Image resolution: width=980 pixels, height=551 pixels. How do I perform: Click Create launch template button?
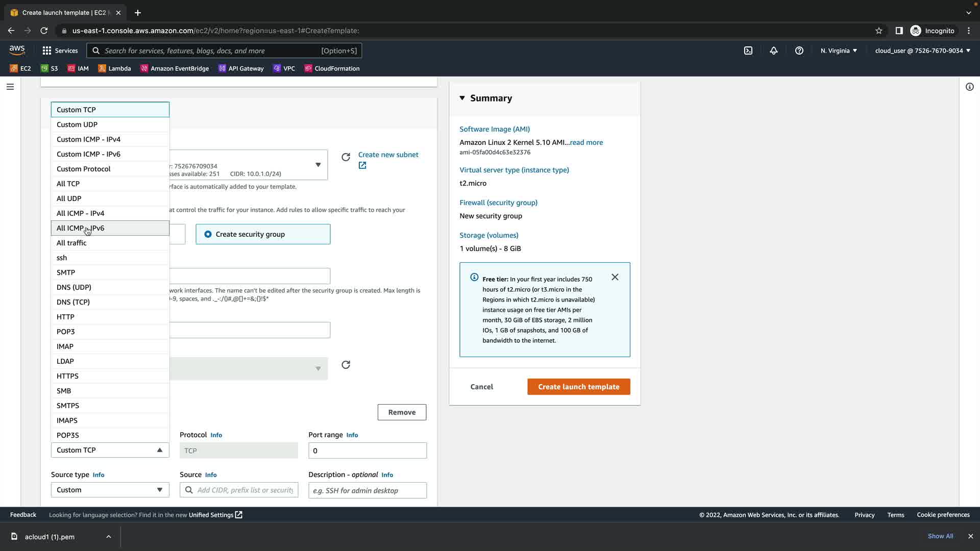(x=578, y=387)
